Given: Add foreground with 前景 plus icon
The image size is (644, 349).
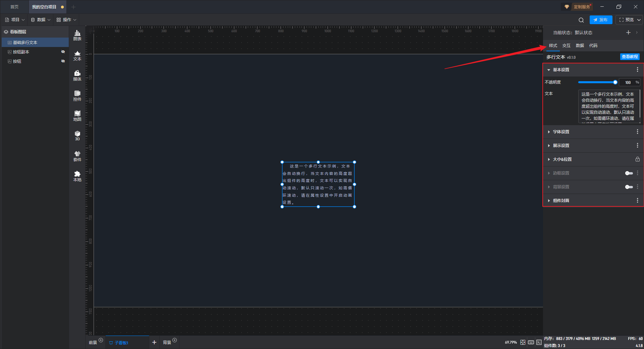Looking at the screenshot, I should [101, 340].
